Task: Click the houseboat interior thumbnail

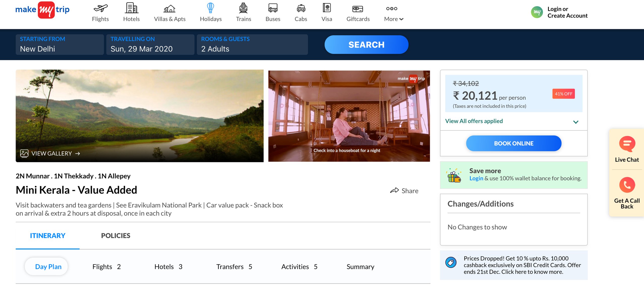Action: 349,116
